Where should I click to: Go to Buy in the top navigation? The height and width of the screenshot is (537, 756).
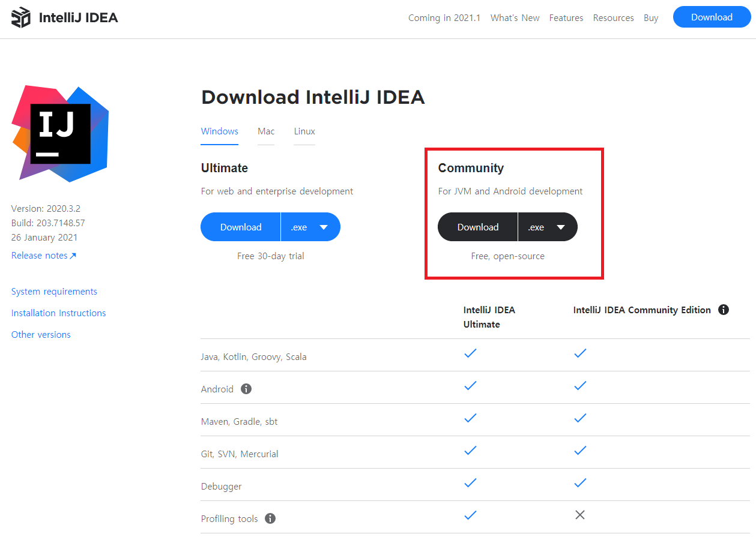pos(651,18)
